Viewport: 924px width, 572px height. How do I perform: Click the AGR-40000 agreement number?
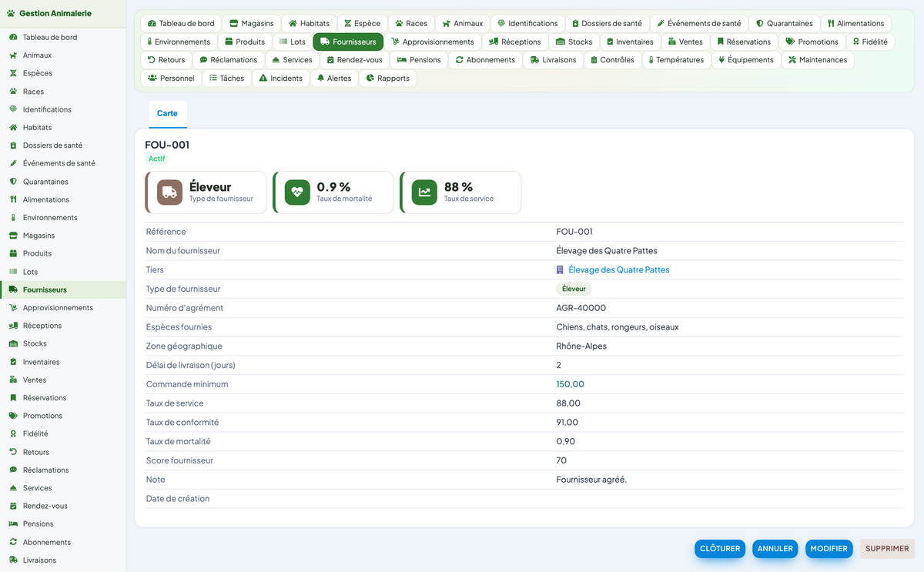581,308
